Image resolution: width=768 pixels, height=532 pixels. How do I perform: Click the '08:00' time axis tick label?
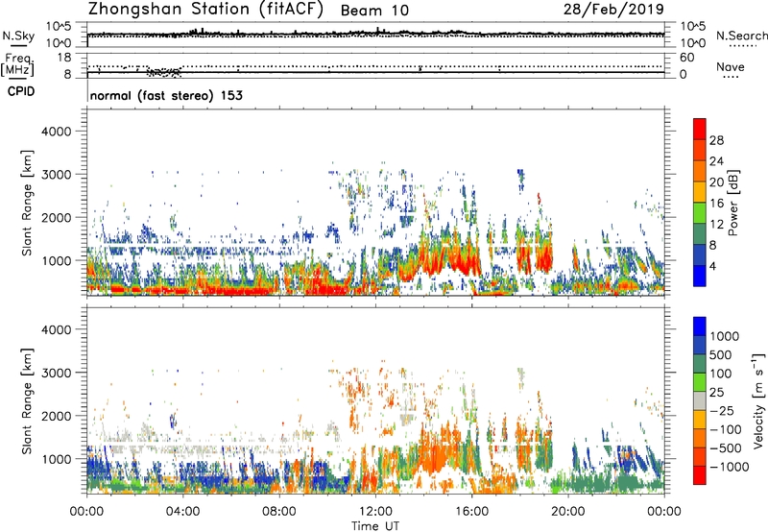pyautogui.click(x=278, y=512)
